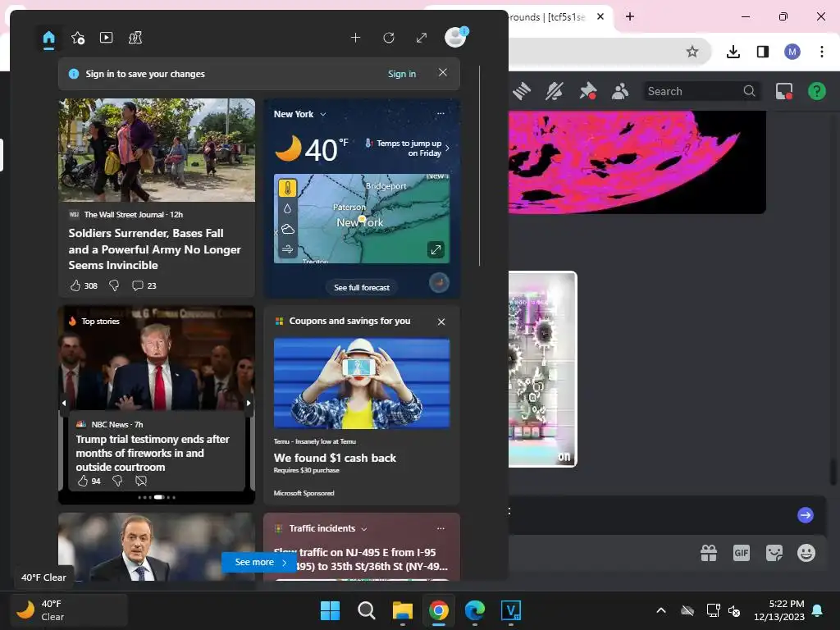
Task: Add a widget with the plus icon
Action: click(355, 38)
